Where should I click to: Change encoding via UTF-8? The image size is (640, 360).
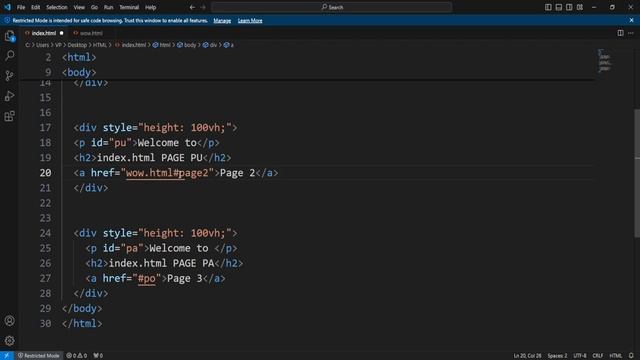(x=580, y=356)
